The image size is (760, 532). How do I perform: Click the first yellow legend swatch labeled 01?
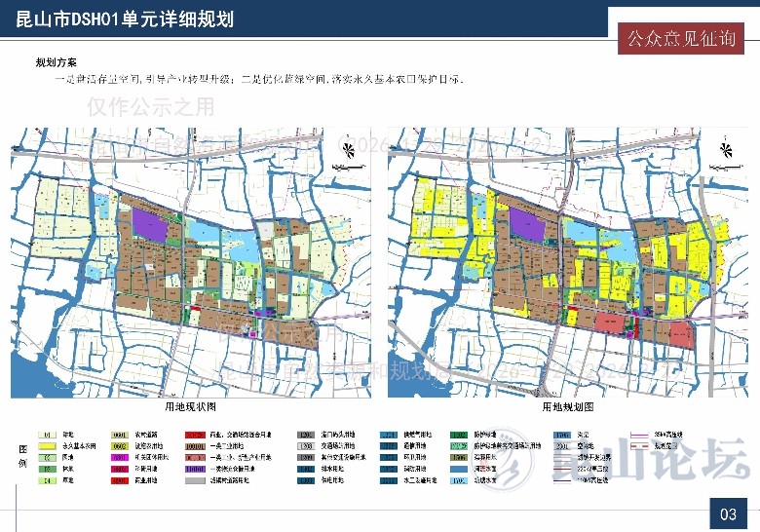point(47,434)
